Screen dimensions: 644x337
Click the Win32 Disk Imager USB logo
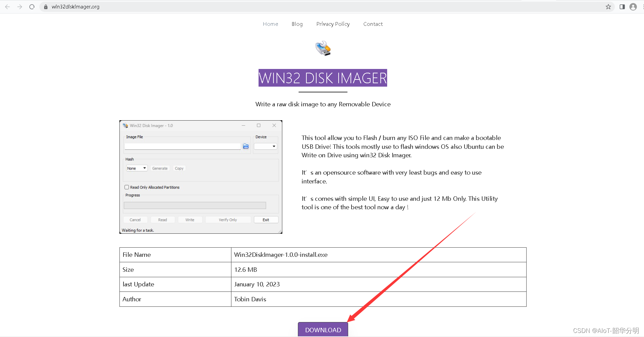pos(323,48)
